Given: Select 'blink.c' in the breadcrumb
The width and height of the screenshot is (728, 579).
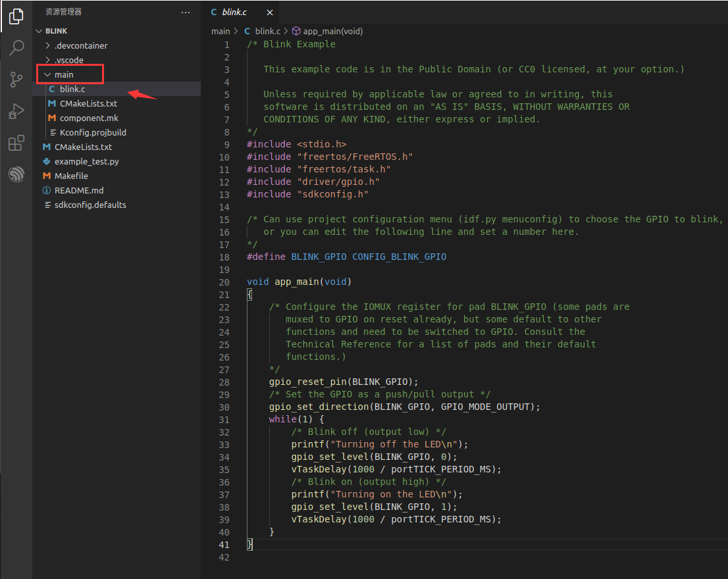Looking at the screenshot, I should pyautogui.click(x=268, y=31).
